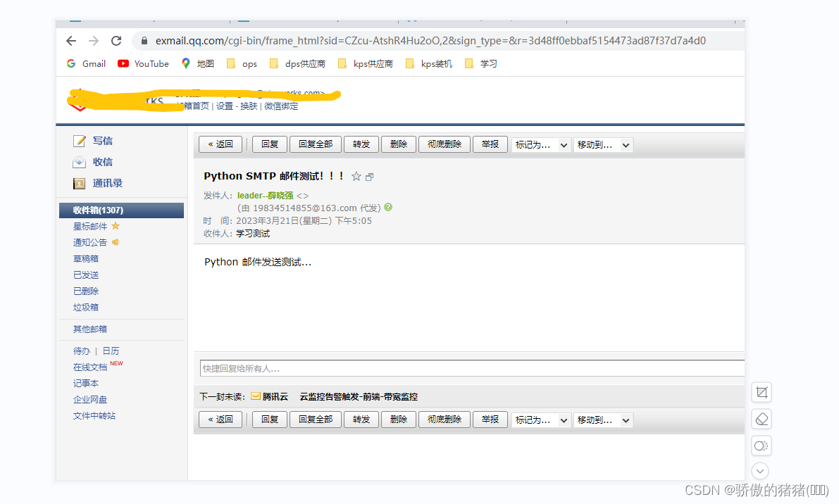839x504 pixels.
Task: Click the 写信 compose icon
Action: 79,141
